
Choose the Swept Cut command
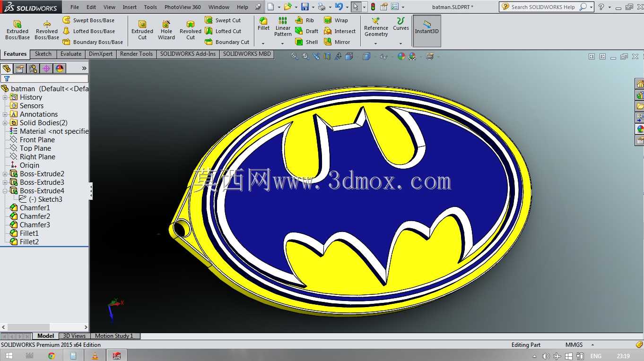223,20
